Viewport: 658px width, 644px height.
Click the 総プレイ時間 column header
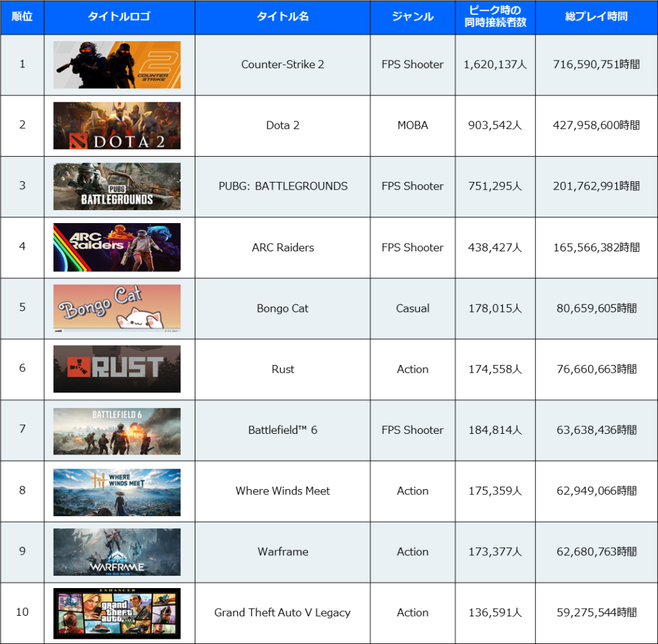pos(596,17)
